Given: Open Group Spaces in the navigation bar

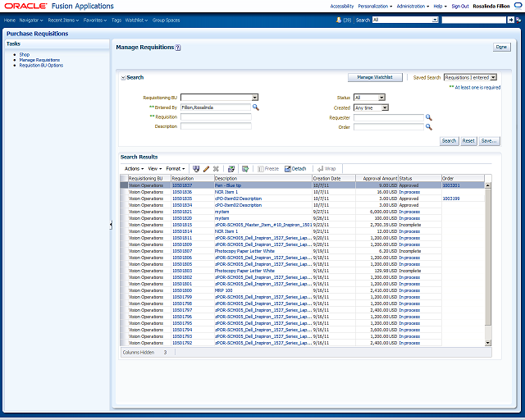Looking at the screenshot, I should [x=166, y=20].
